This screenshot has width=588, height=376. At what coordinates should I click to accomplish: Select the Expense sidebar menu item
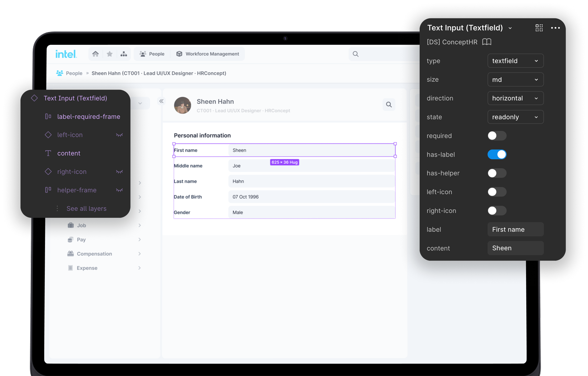(105, 268)
